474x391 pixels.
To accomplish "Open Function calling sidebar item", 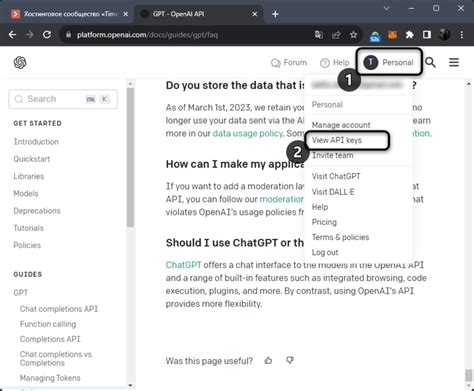I will coord(48,324).
